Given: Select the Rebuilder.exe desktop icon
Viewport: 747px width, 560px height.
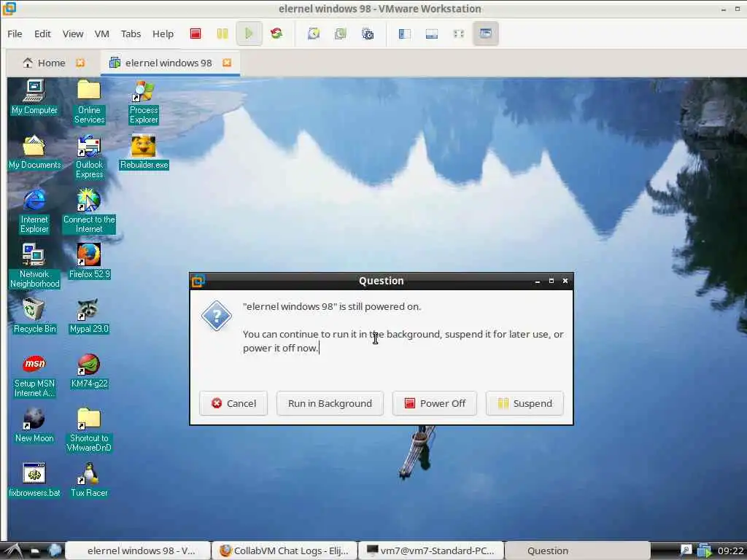Looking at the screenshot, I should pos(144,152).
